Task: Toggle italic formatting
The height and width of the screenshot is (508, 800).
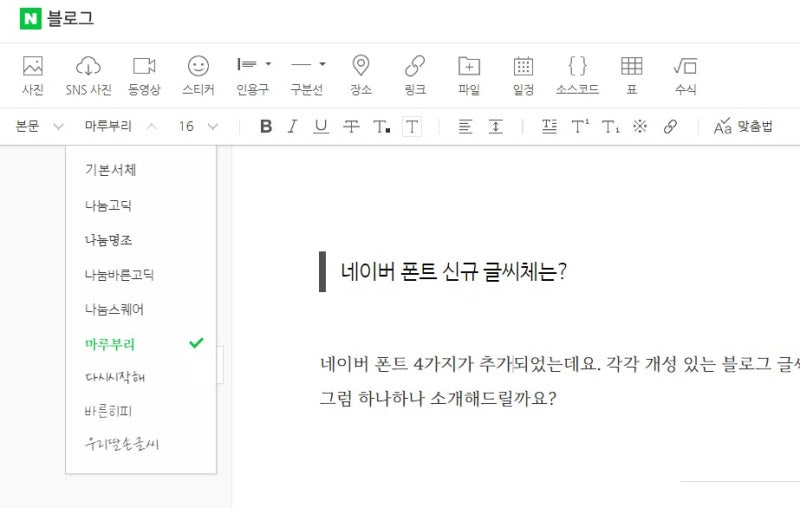Action: click(292, 126)
